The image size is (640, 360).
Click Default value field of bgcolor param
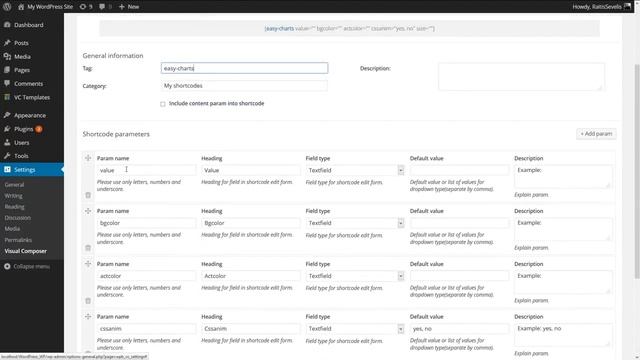click(459, 223)
